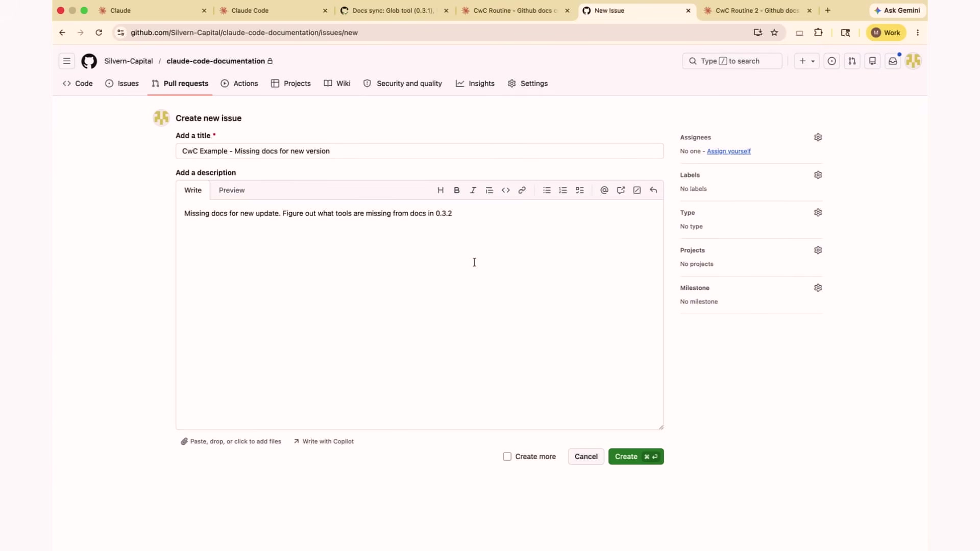Add a link via the link icon
Screen dimensions: 980x551
(522, 190)
